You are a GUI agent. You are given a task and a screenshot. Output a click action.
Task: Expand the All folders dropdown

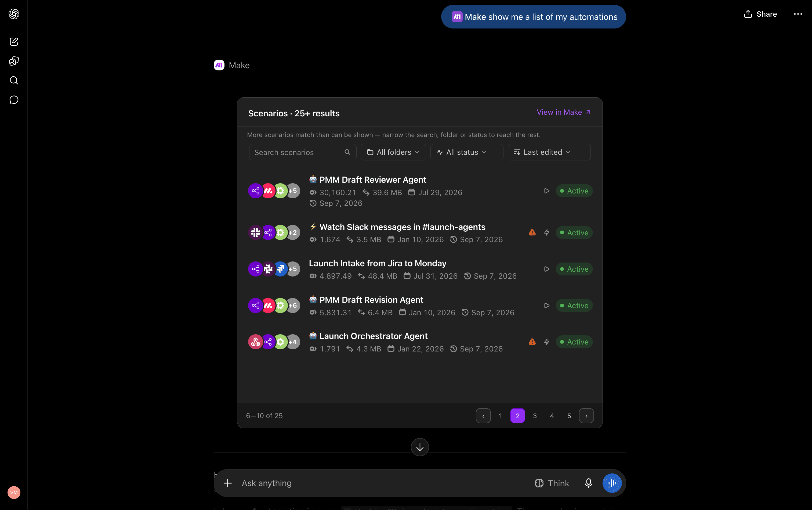click(x=393, y=152)
